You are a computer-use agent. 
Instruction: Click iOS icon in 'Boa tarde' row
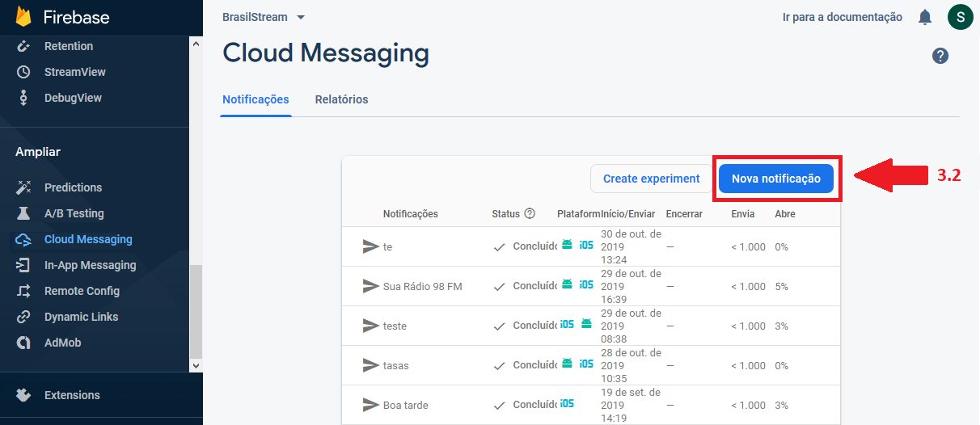(568, 403)
